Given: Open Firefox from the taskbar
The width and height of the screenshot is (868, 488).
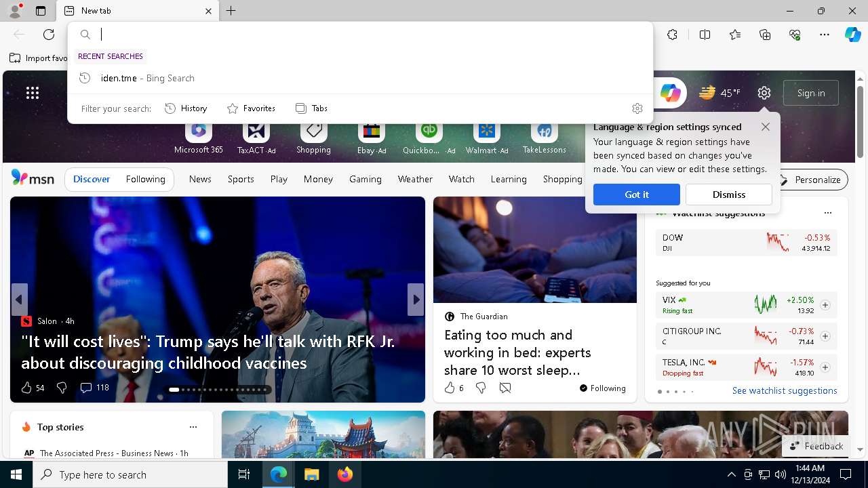Looking at the screenshot, I should coord(345,474).
